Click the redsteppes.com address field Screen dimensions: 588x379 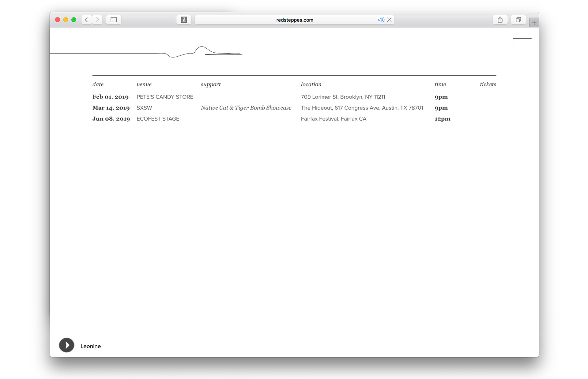(294, 20)
